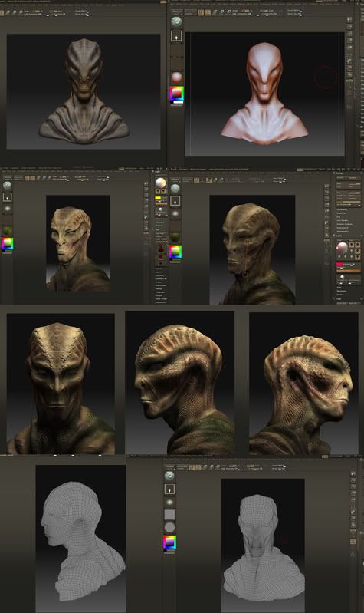Click the color picker in the side-view textured alien window
The image size is (364, 613).
[x=175, y=251]
